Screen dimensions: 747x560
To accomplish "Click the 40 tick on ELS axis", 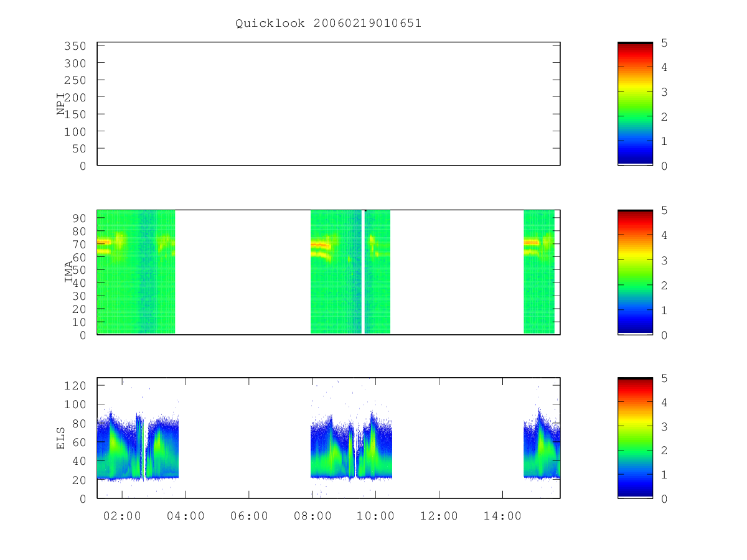I will [x=79, y=461].
